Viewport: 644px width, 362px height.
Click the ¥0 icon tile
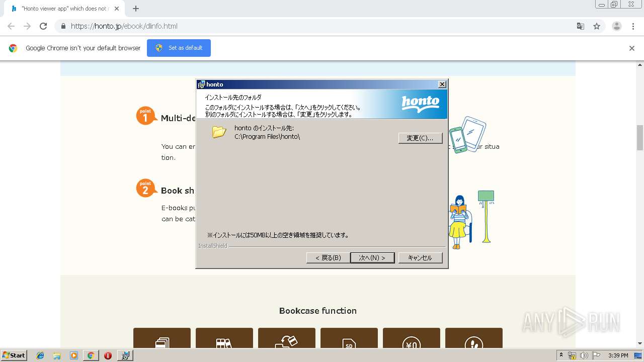click(x=412, y=338)
